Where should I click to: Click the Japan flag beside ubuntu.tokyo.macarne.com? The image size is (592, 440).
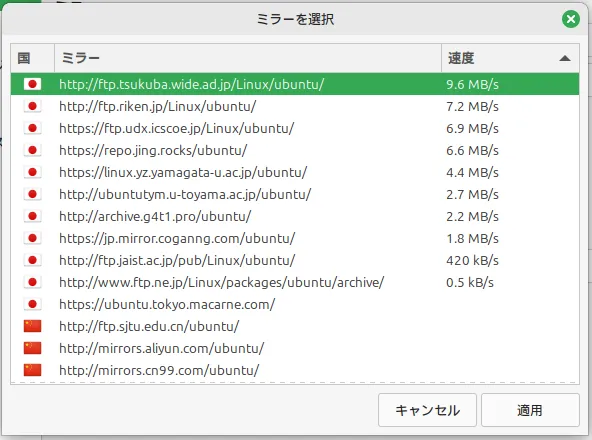pos(32,304)
